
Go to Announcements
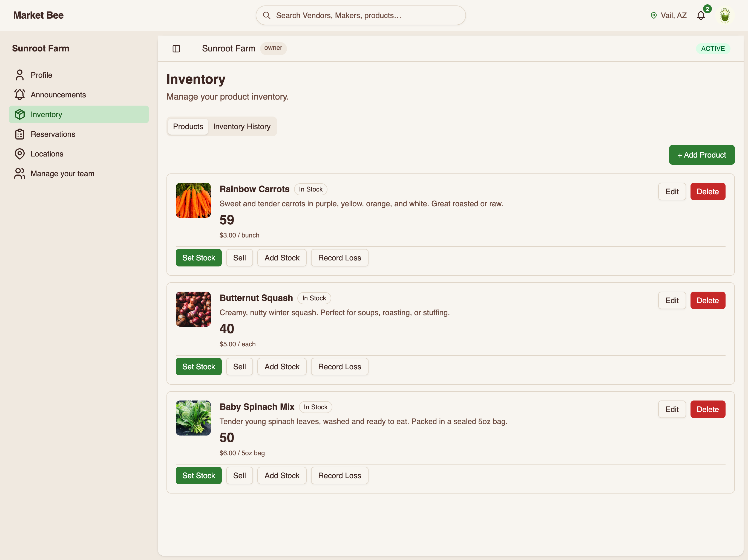[79, 95]
